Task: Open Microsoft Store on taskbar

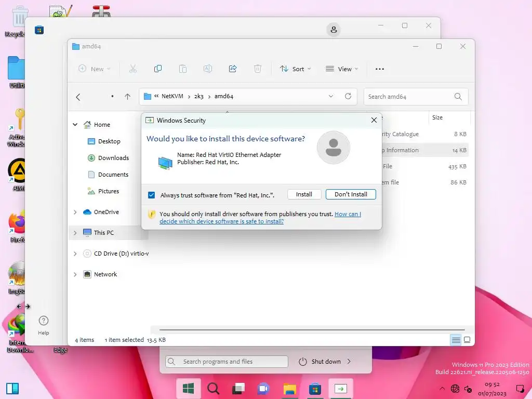Action: [x=315, y=389]
